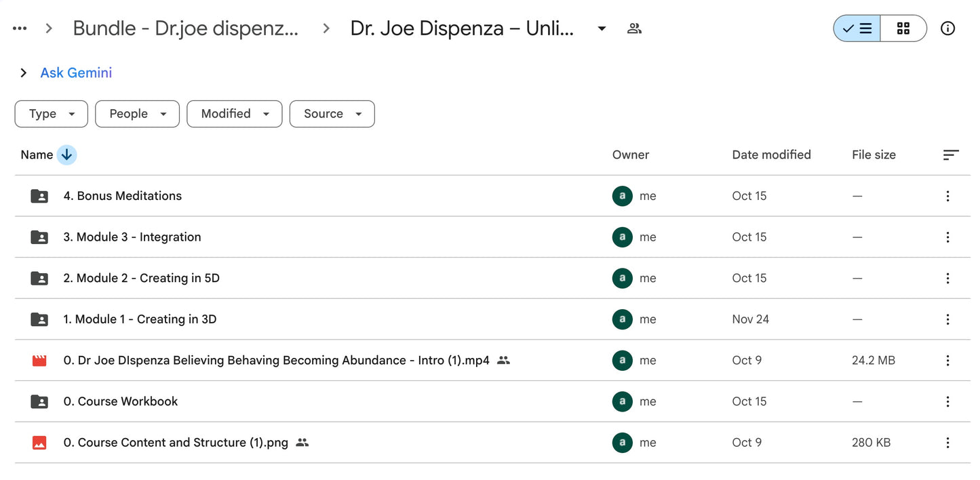This screenshot has height=480, width=980.
Task: Toggle to list view layout
Action: pyautogui.click(x=857, y=28)
